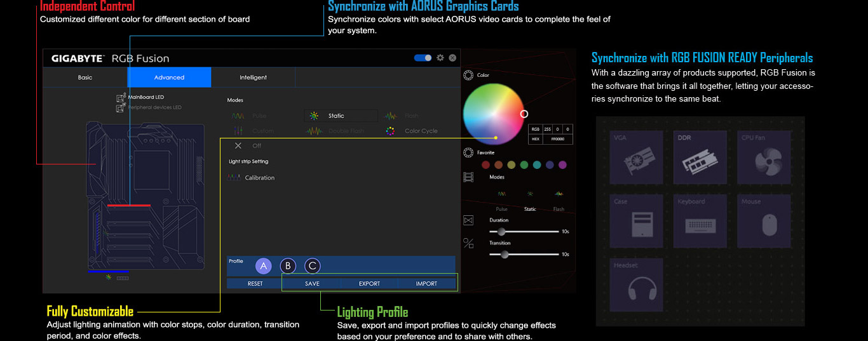Image resolution: width=868 pixels, height=341 pixels.
Task: Select the Mouse peripheral tile
Action: pyautogui.click(x=764, y=220)
